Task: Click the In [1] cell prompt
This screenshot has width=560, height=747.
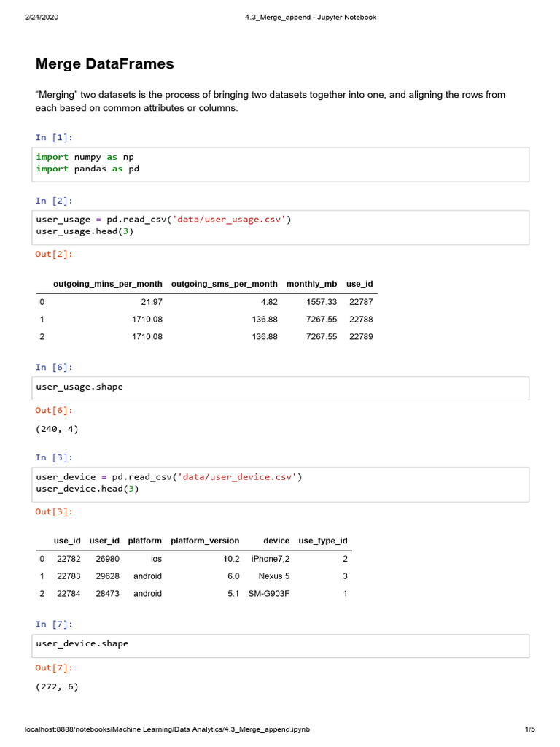Action: pyautogui.click(x=54, y=137)
